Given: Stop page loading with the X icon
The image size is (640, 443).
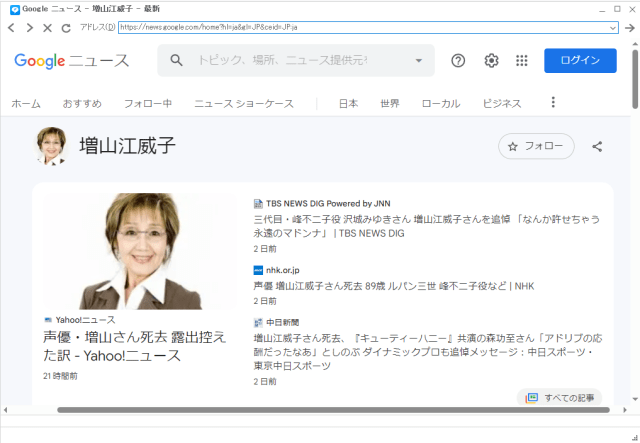Looking at the screenshot, I should [x=47, y=28].
